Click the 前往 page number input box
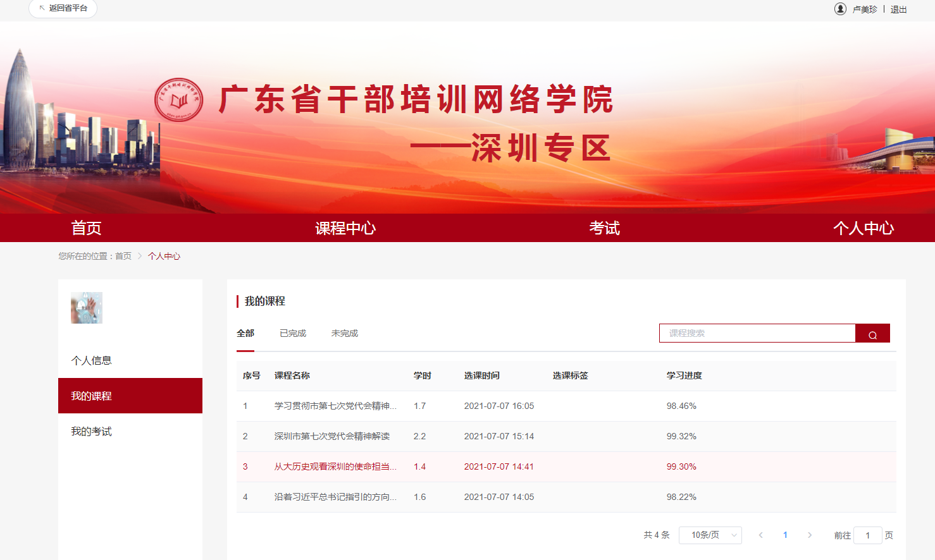 click(867, 535)
